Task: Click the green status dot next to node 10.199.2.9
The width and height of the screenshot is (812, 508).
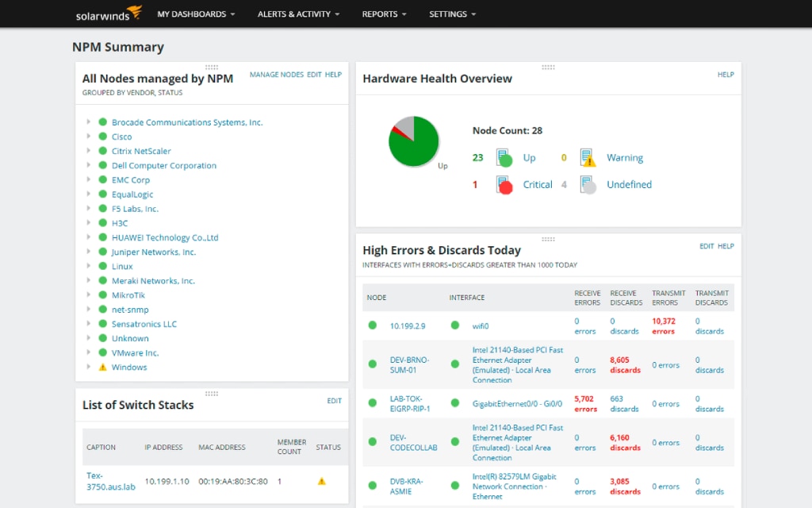Action: 373,325
